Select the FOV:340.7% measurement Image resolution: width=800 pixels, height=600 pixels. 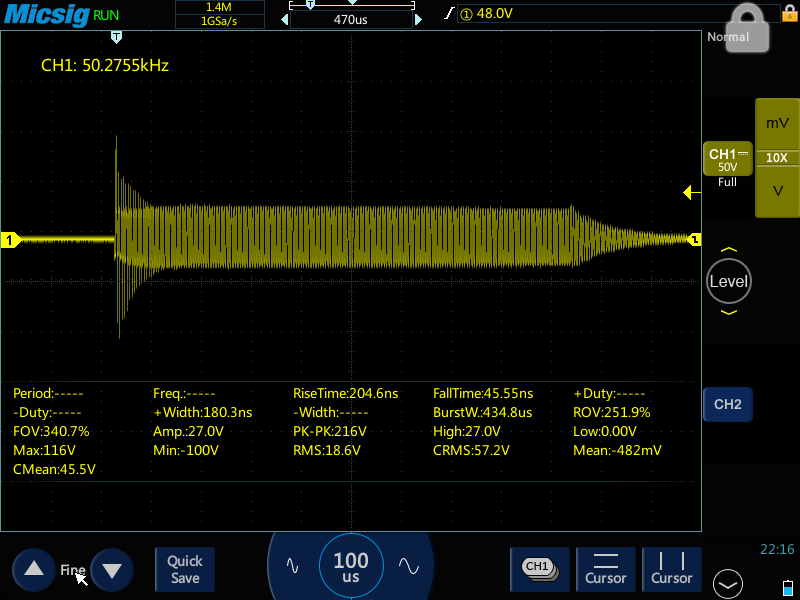coord(51,432)
